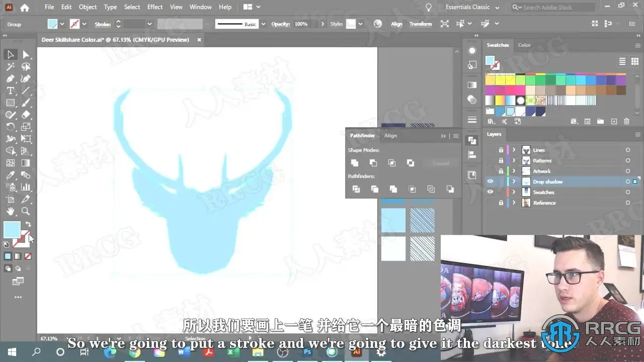The height and width of the screenshot is (362, 644).
Task: Select the Zoom tool
Action: 26,211
